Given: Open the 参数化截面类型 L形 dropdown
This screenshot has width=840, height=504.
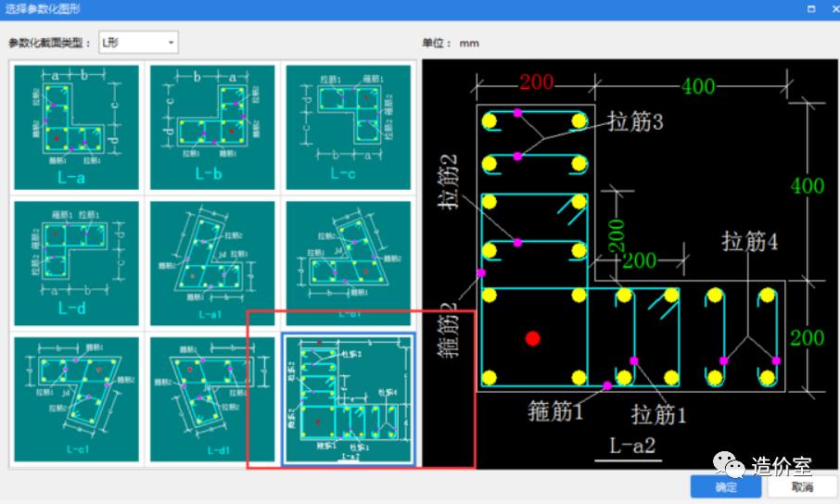Looking at the screenshot, I should tap(138, 43).
